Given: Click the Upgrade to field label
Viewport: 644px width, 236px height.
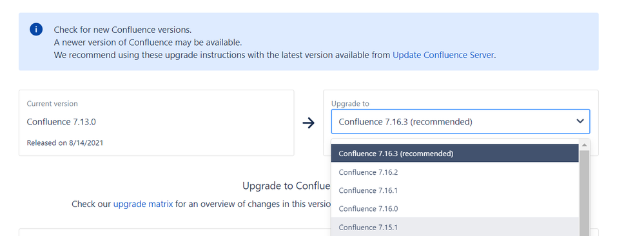Looking at the screenshot, I should point(350,104).
